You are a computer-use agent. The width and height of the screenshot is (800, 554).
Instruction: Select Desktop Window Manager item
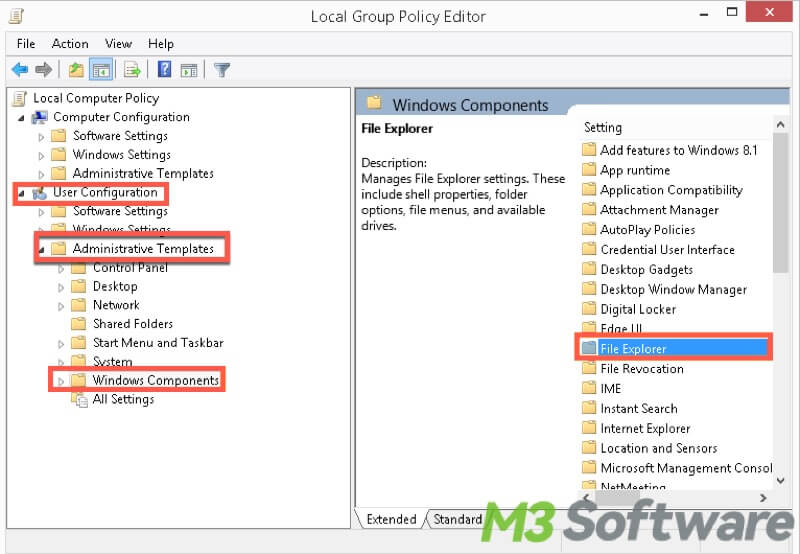(x=673, y=289)
